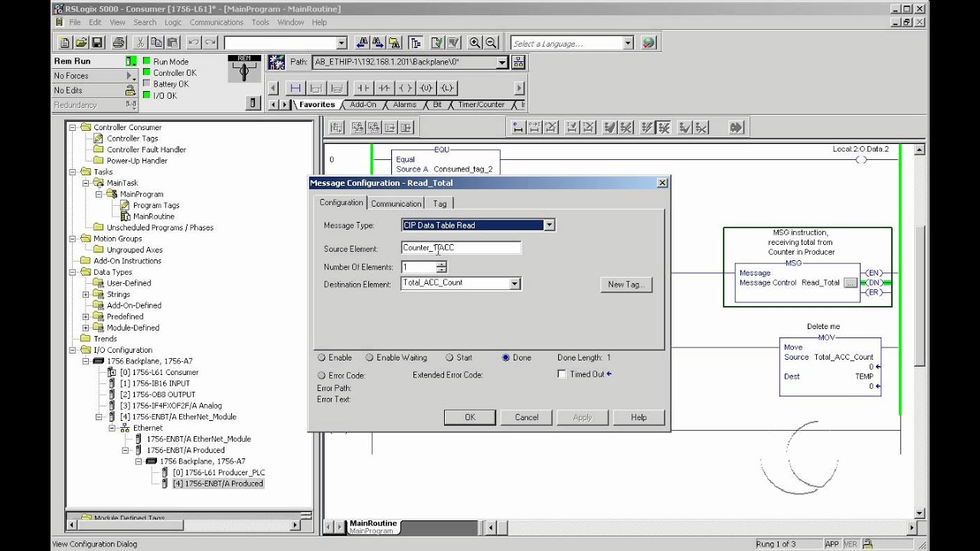980x551 pixels.
Task: Open the Destination Element dropdown
Action: pos(515,283)
